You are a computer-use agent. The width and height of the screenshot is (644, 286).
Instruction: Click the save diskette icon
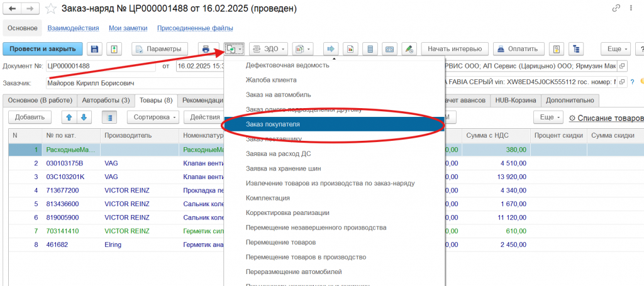tap(95, 49)
